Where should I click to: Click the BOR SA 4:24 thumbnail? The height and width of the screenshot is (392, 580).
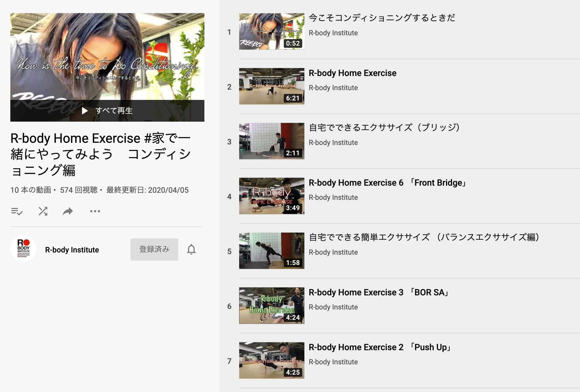click(272, 306)
